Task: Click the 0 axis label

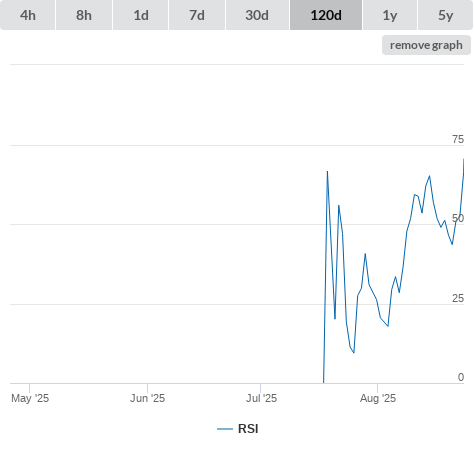Action: pos(461,377)
